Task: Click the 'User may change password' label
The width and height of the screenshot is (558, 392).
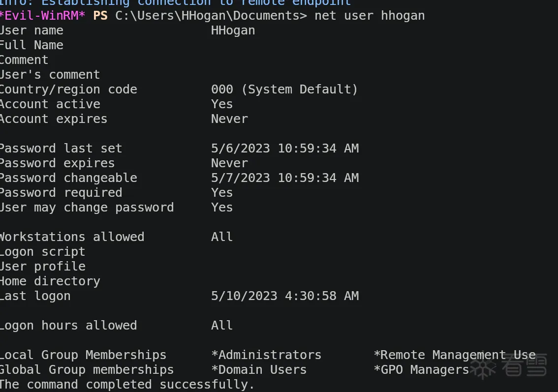Action: coord(87,208)
